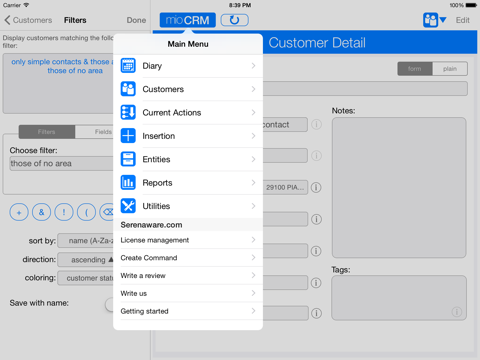This screenshot has width=480, height=360.
Task: Open Current Actions menu entry
Action: (188, 112)
